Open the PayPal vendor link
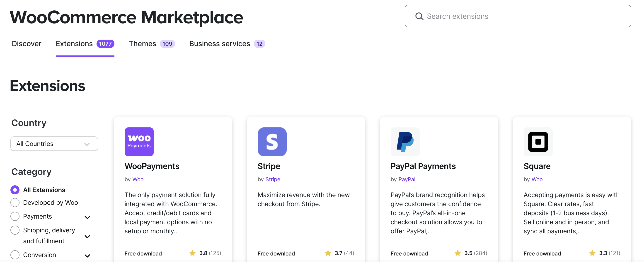The width and height of the screenshot is (644, 272). click(407, 179)
